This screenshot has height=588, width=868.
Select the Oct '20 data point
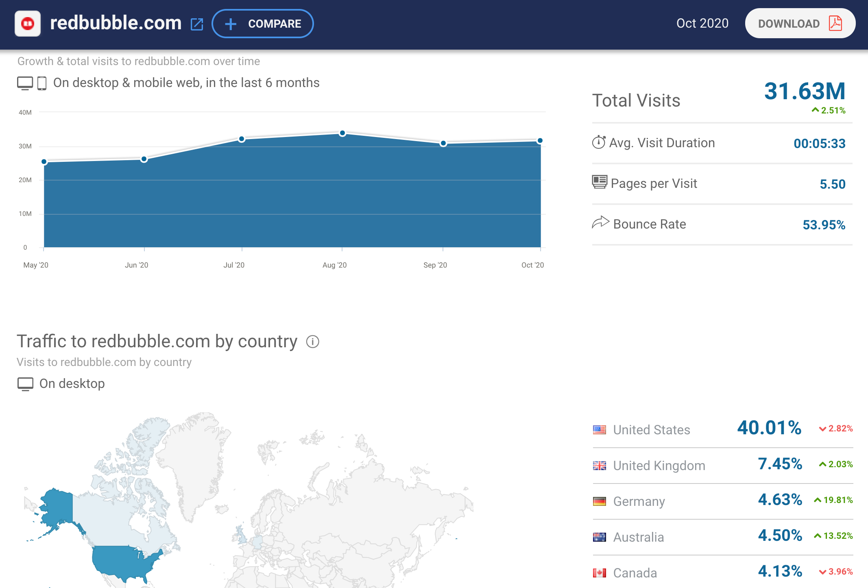(540, 141)
